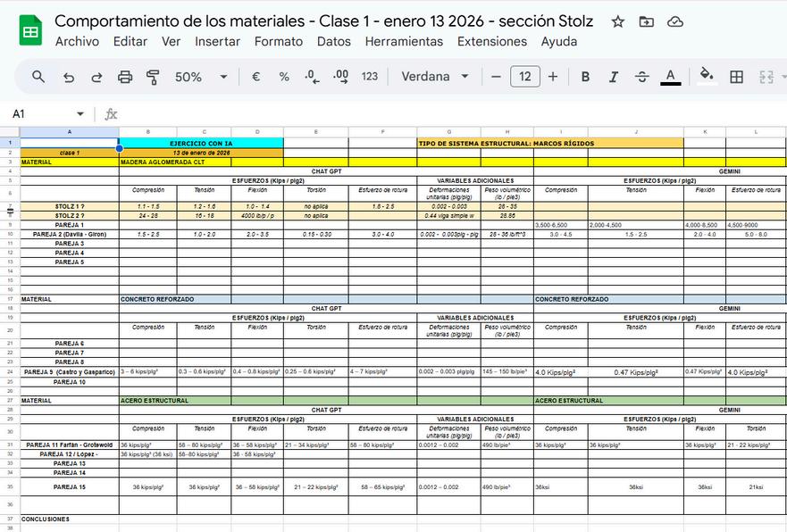Toggle italic formatting

(614, 77)
